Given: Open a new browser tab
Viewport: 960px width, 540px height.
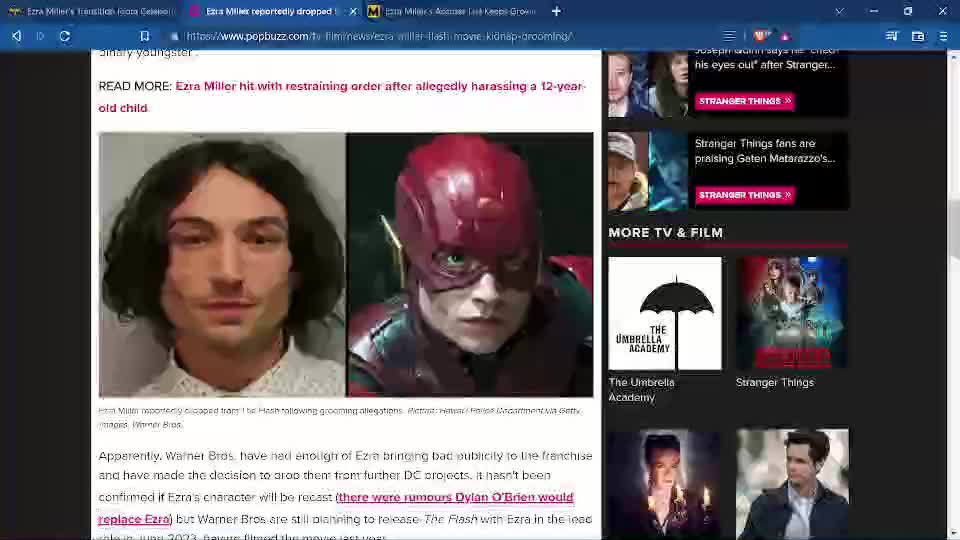Looking at the screenshot, I should click(x=556, y=11).
